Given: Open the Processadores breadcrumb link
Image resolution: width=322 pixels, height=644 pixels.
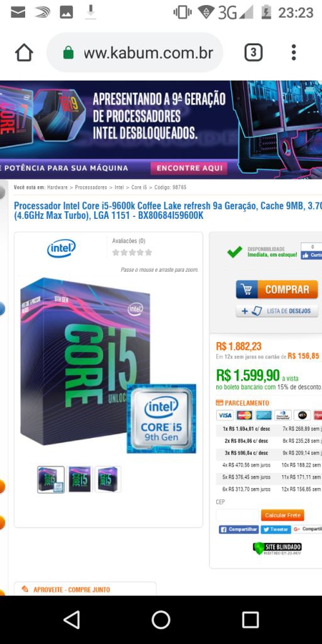Looking at the screenshot, I should pos(91,187).
